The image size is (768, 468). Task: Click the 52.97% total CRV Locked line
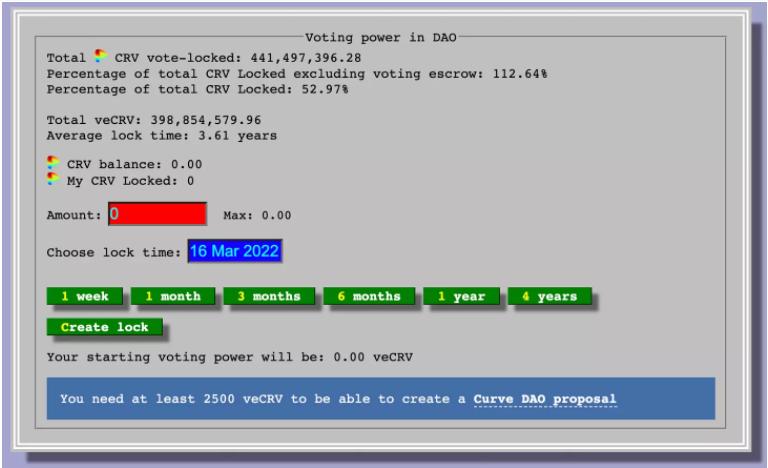tap(197, 89)
